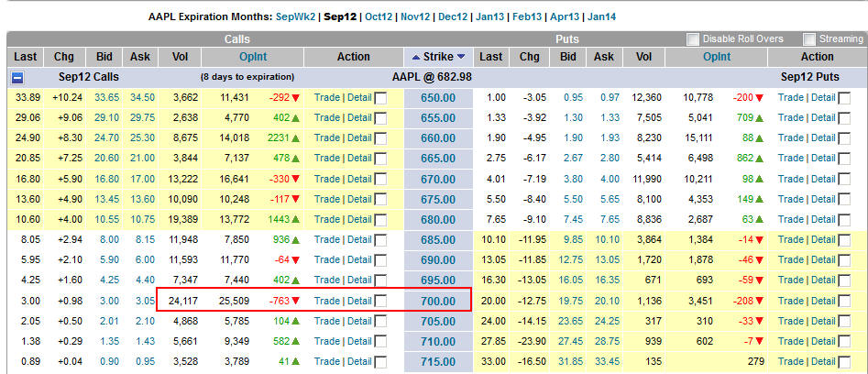Toggle the Streaming checkbox
Screen dimensions: 868x374
click(809, 39)
